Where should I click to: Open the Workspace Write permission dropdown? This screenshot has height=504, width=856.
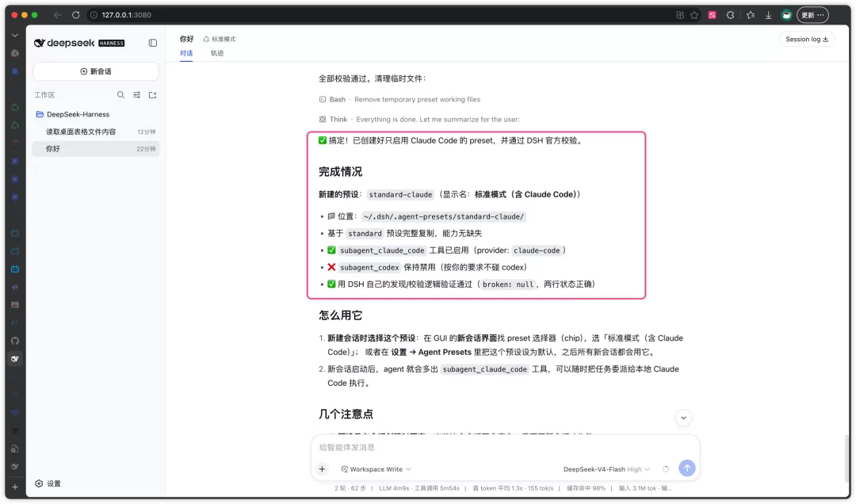tap(376, 469)
